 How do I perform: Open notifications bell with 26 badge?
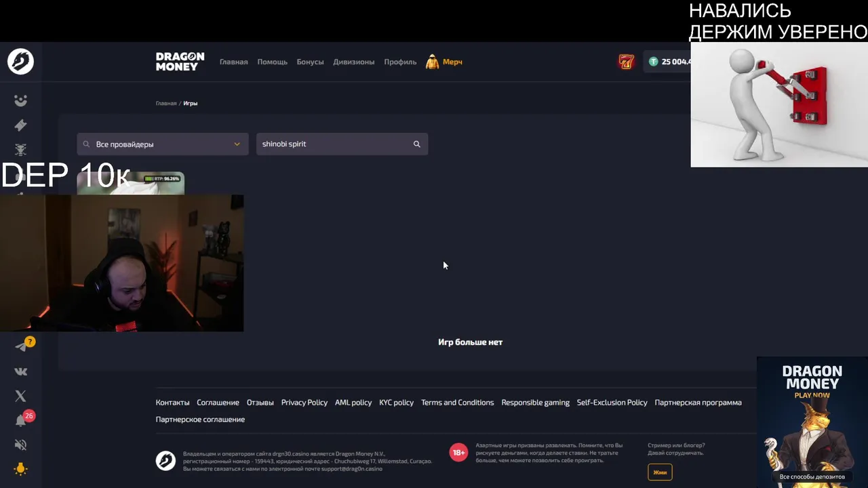21,420
